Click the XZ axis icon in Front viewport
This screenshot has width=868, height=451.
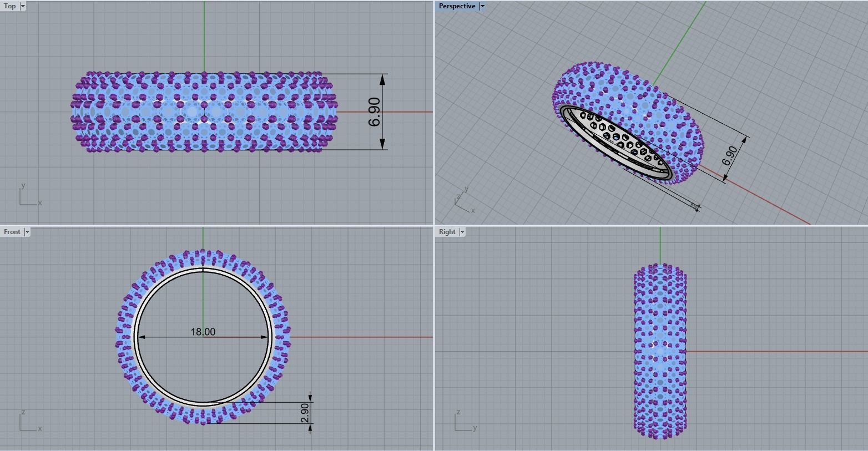(x=31, y=421)
